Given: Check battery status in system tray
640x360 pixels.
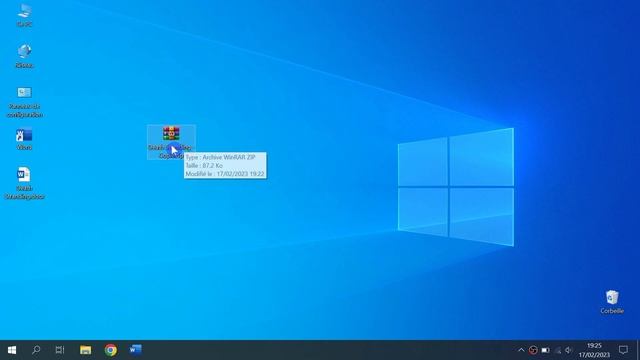Looking at the screenshot, I should (545, 350).
